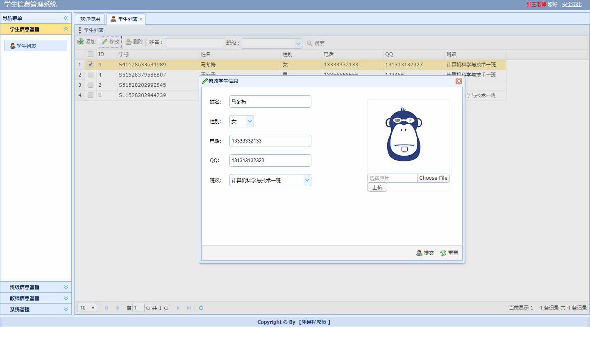590x364 pixels.
Task: Expand the 班级信息管理 accordion section
Action: [66, 287]
